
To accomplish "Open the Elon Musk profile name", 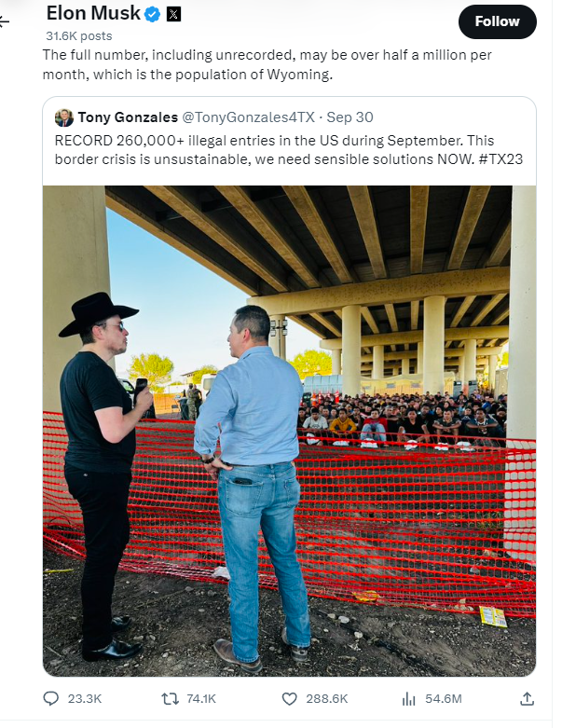I will tap(93, 13).
